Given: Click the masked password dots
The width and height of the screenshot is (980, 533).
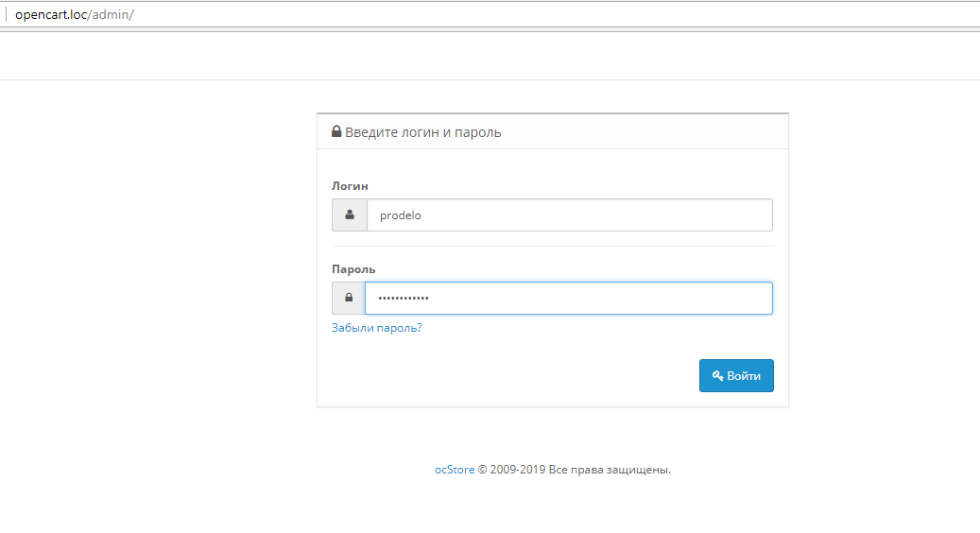Looking at the screenshot, I should [404, 298].
